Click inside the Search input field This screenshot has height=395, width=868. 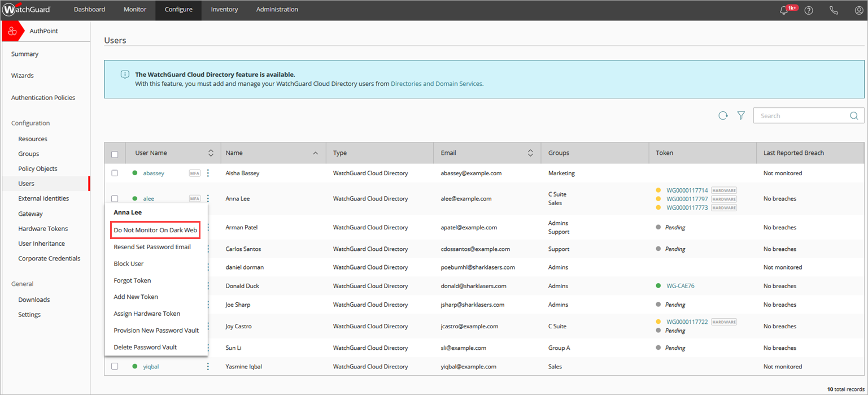802,115
